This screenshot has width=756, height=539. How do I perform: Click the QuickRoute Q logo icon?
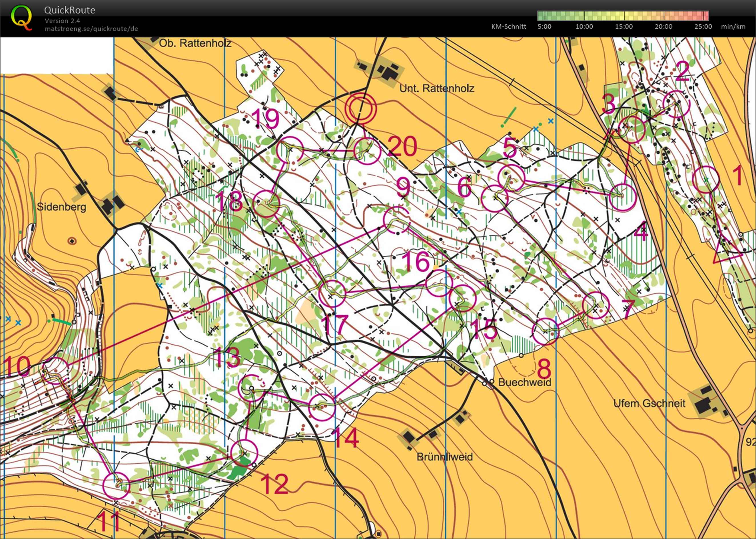click(22, 18)
